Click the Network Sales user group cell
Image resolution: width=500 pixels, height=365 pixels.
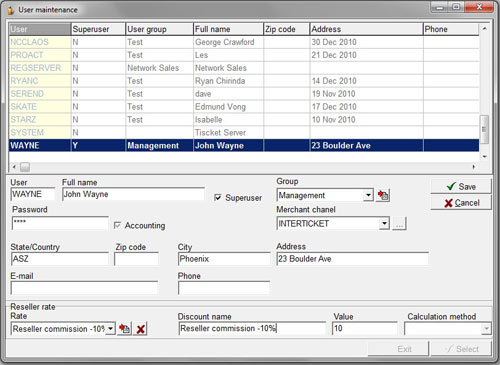(160, 68)
